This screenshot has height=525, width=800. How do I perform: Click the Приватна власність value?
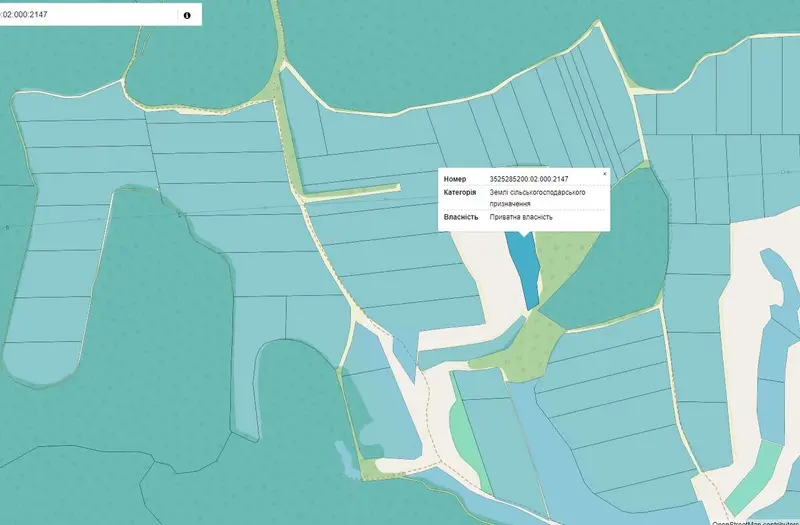(521, 217)
